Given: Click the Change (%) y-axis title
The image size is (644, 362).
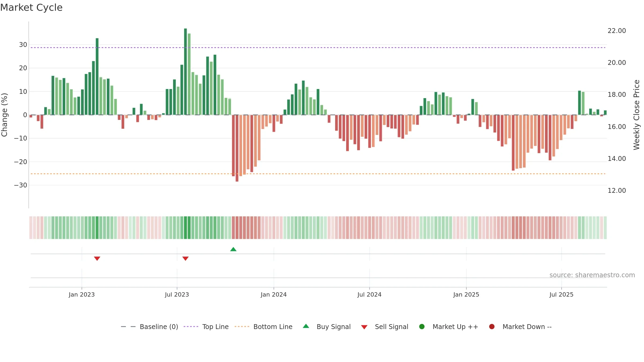Looking at the screenshot, I should click(5, 115).
